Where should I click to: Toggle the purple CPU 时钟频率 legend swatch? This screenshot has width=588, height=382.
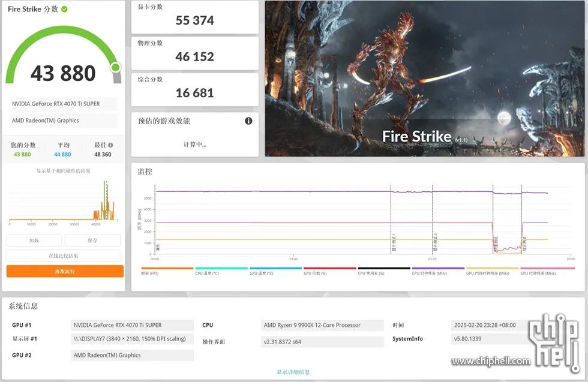pyautogui.click(x=438, y=268)
